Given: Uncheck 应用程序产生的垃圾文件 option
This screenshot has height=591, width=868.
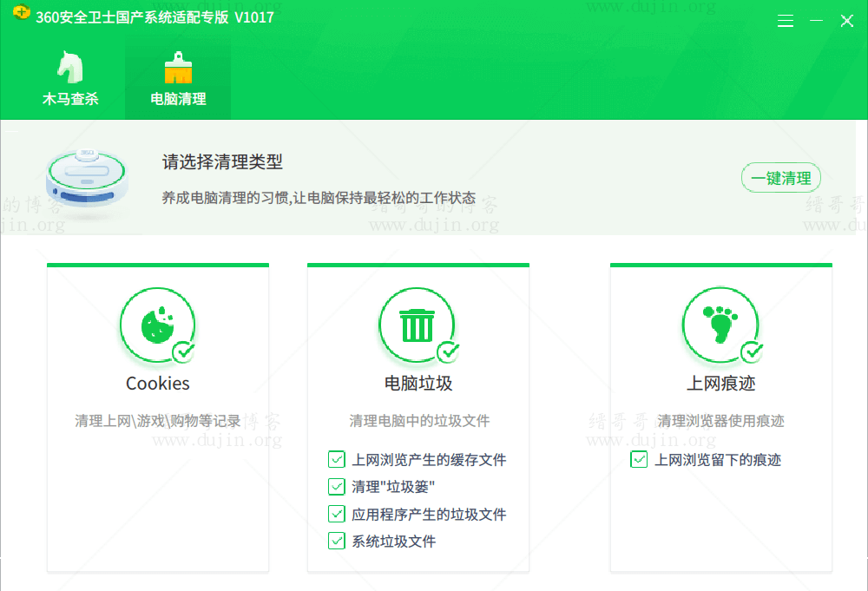Looking at the screenshot, I should click(337, 514).
